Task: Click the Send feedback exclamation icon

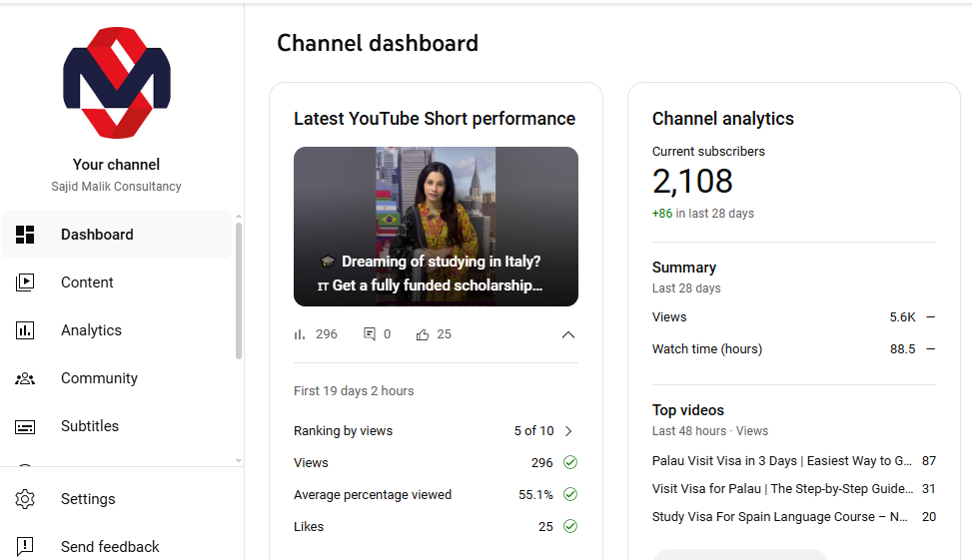Action: [25, 546]
